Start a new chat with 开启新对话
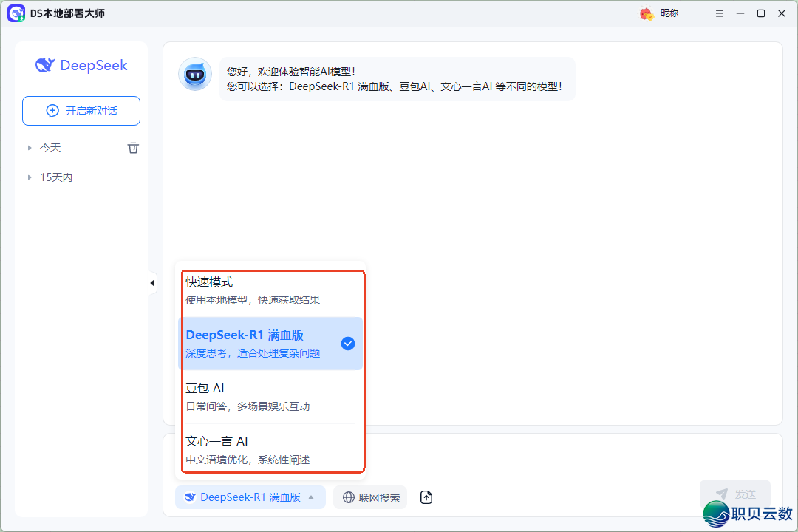The width and height of the screenshot is (798, 532). [81, 111]
